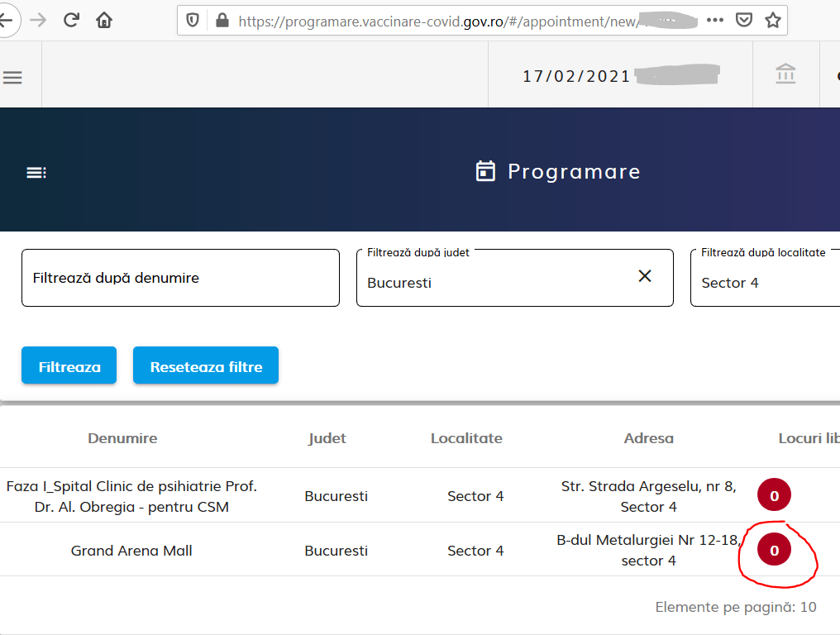This screenshot has height=635, width=840.
Task: Open the padlock site security info
Action: point(221,21)
